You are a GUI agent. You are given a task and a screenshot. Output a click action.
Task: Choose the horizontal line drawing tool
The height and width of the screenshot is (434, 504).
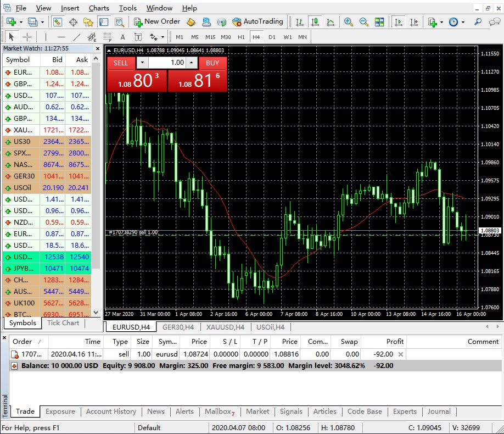[x=60, y=37]
